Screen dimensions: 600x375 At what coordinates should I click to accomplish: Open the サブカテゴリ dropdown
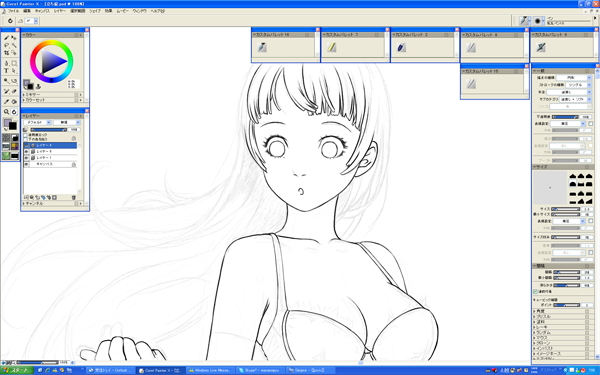576,99
